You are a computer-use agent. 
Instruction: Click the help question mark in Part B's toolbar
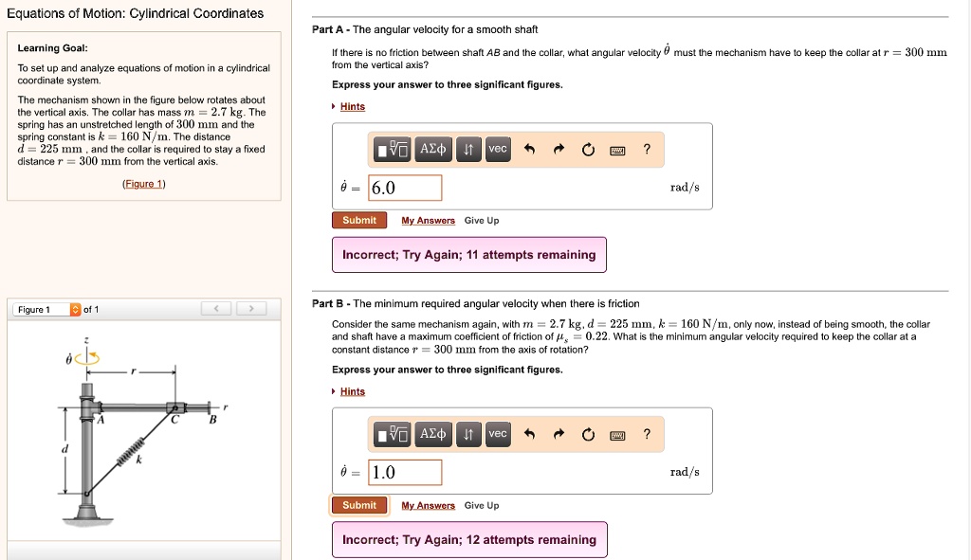[646, 434]
